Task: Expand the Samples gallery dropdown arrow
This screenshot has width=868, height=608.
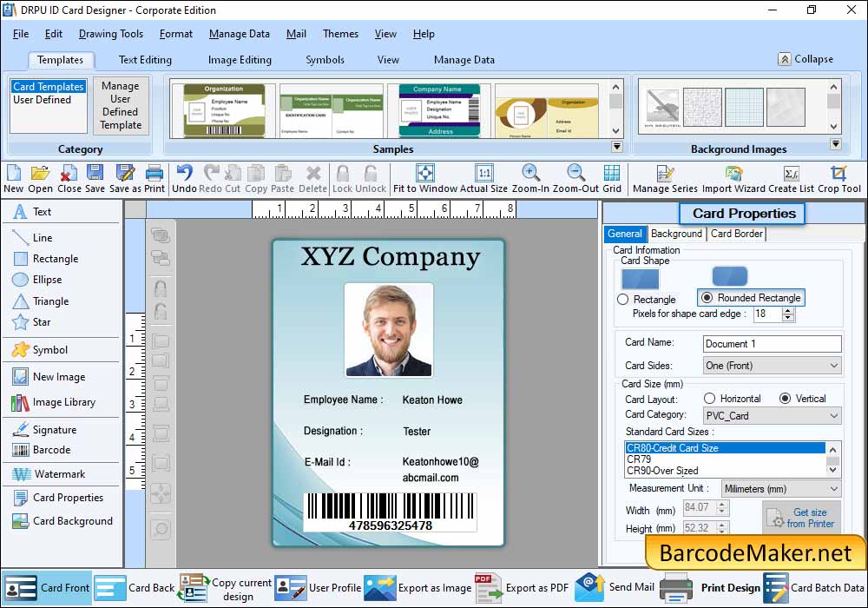Action: [616, 147]
